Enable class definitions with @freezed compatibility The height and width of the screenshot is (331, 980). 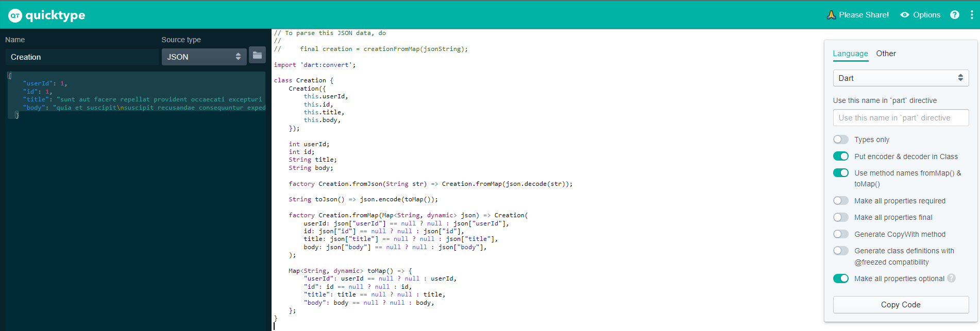tap(841, 251)
